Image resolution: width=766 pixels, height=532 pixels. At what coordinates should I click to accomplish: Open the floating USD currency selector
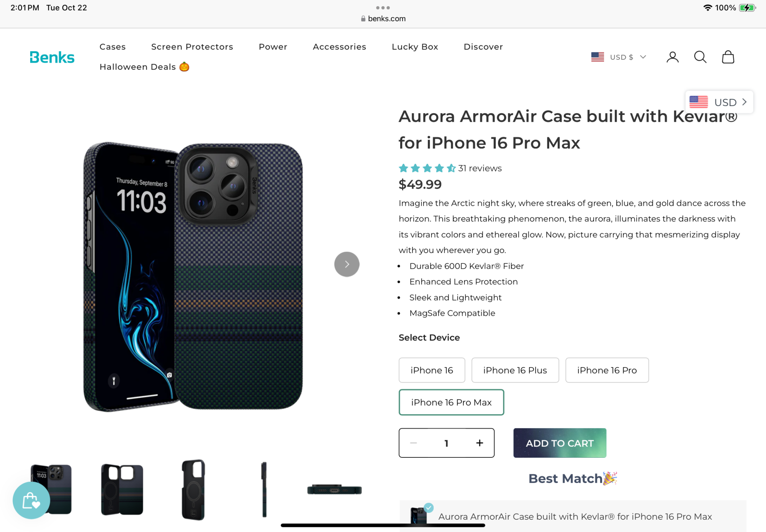[719, 102]
